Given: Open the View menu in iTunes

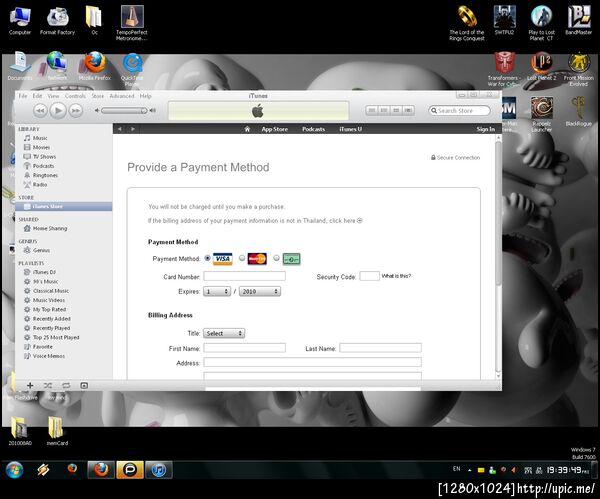Looking at the screenshot, I should pos(53,96).
